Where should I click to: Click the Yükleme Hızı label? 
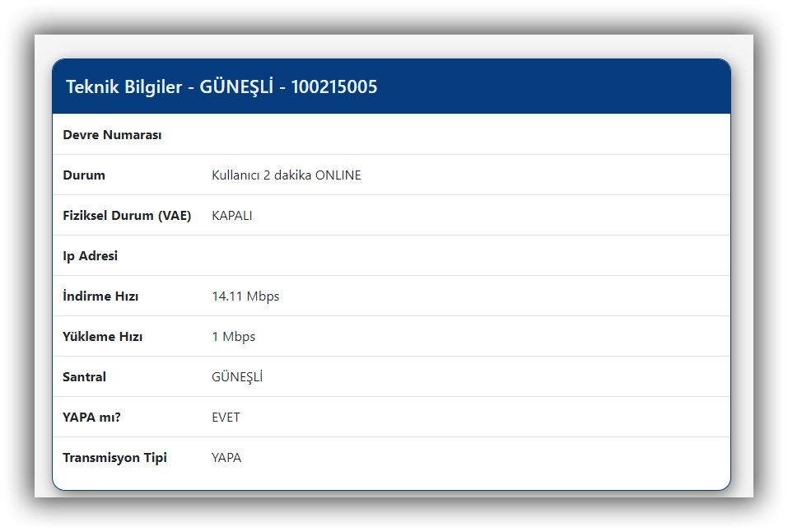[102, 337]
